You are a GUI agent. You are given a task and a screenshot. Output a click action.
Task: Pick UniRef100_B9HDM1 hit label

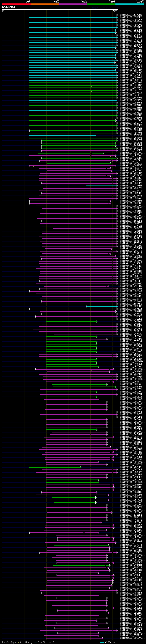pos(131,50)
